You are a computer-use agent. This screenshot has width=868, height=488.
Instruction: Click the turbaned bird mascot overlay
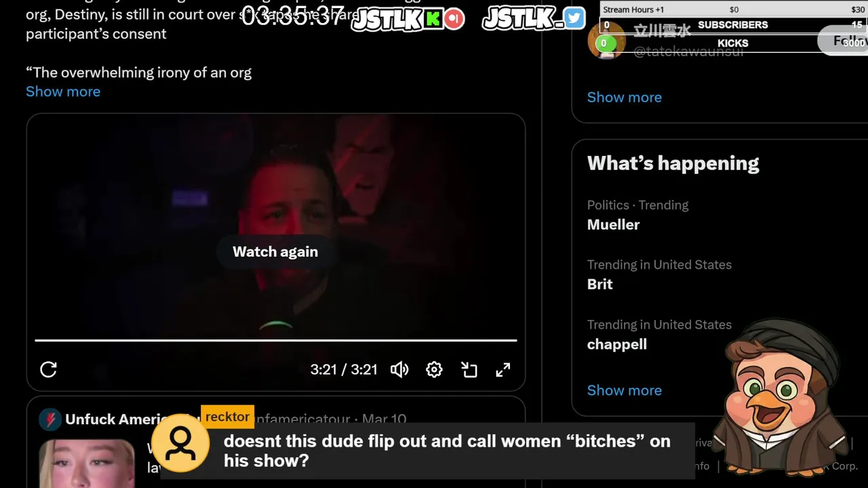(781, 397)
